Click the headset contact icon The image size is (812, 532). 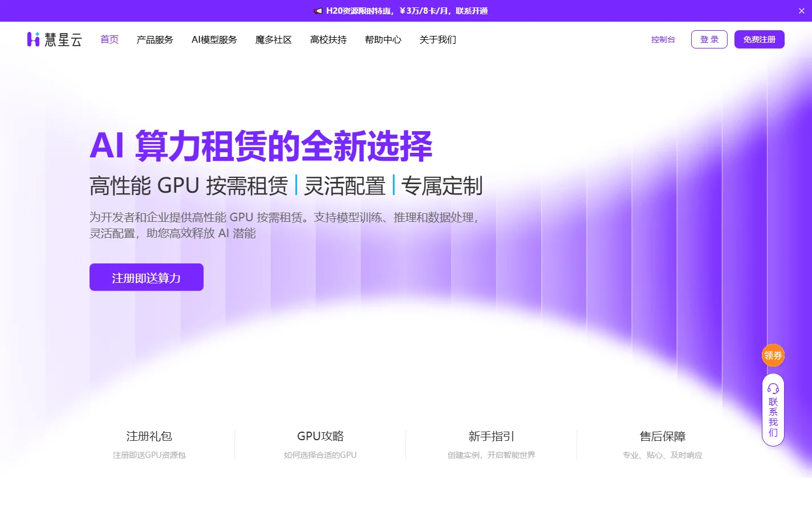pos(773,388)
